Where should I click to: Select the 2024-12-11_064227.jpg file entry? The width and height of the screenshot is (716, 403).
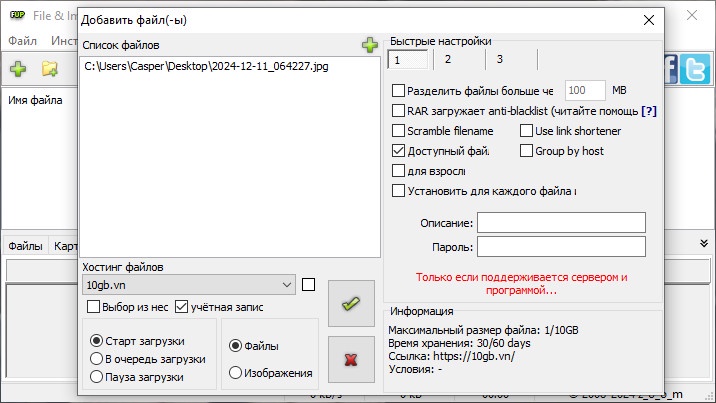[206, 66]
